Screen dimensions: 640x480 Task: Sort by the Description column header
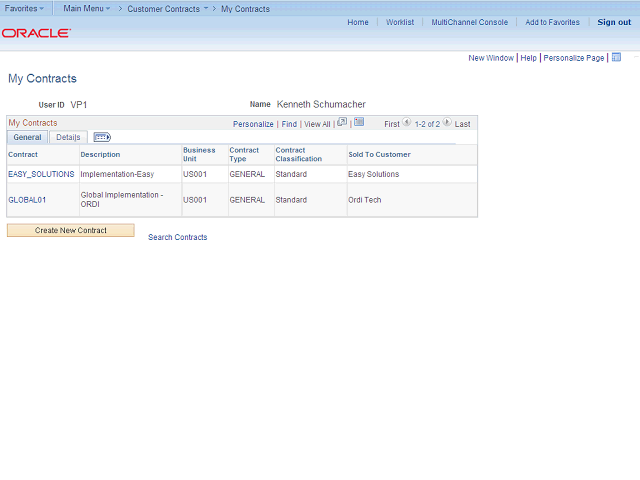click(100, 155)
